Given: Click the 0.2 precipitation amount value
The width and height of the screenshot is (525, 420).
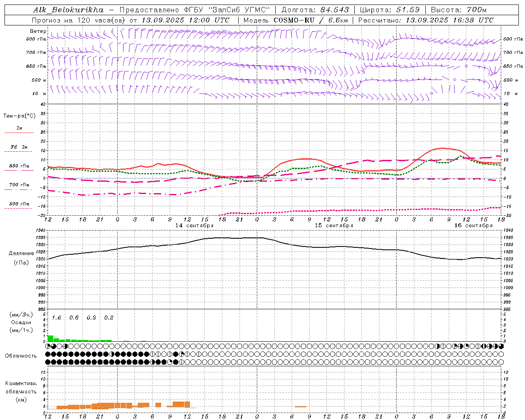Looking at the screenshot, I should pos(109,318).
